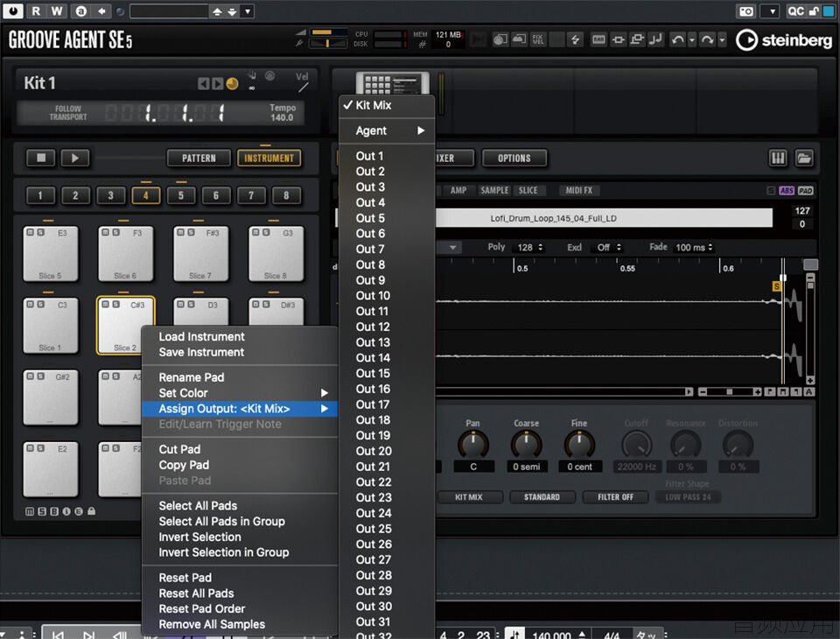Click the single-box output icon in toolbar
Screen dimensions: 840x639
point(618,39)
